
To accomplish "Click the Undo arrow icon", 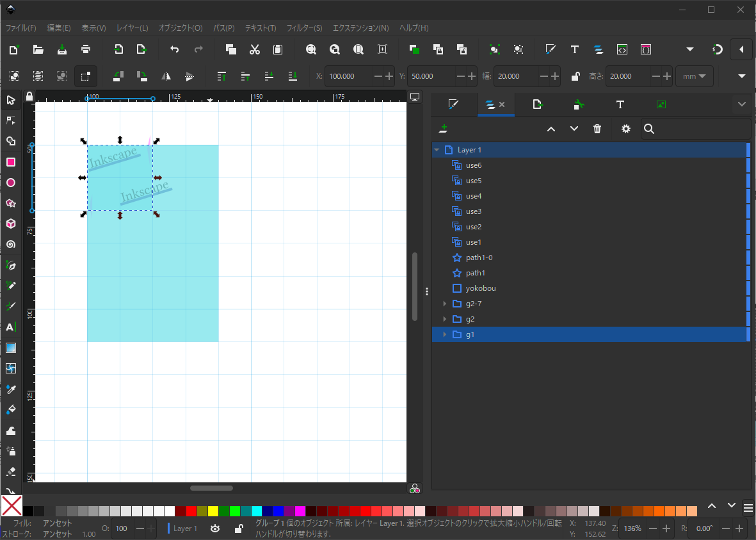I will 175,49.
